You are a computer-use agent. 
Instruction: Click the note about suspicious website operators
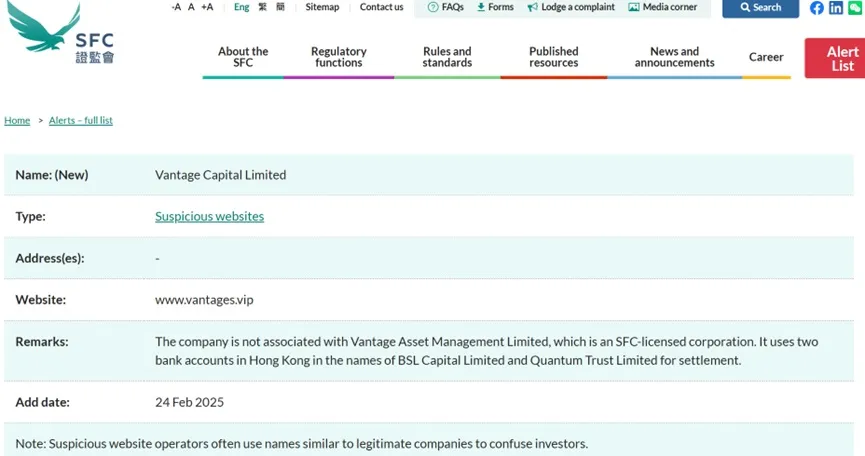[x=302, y=444]
